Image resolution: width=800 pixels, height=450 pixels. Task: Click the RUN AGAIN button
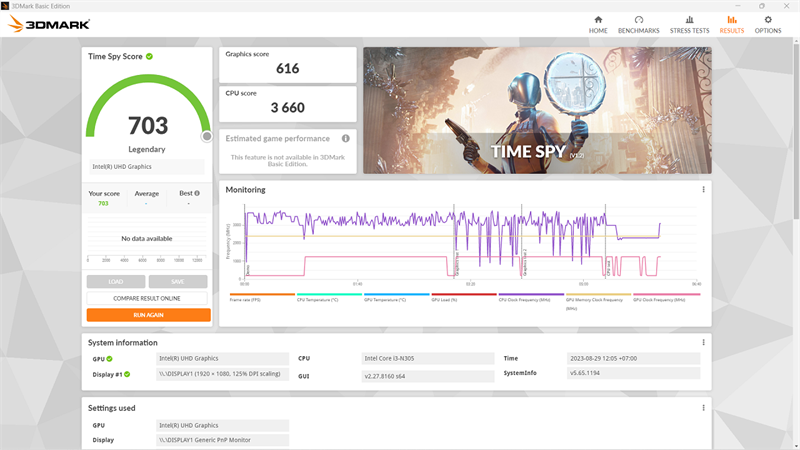tap(148, 315)
